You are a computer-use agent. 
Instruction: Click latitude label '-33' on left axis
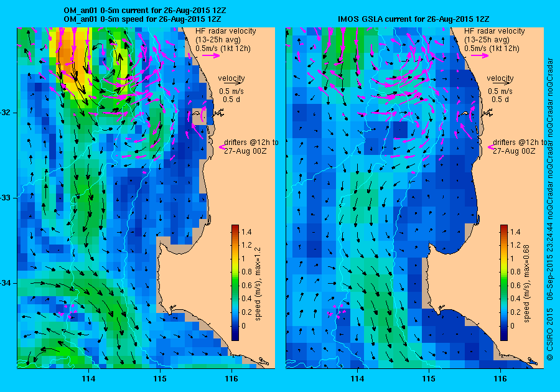6,198
